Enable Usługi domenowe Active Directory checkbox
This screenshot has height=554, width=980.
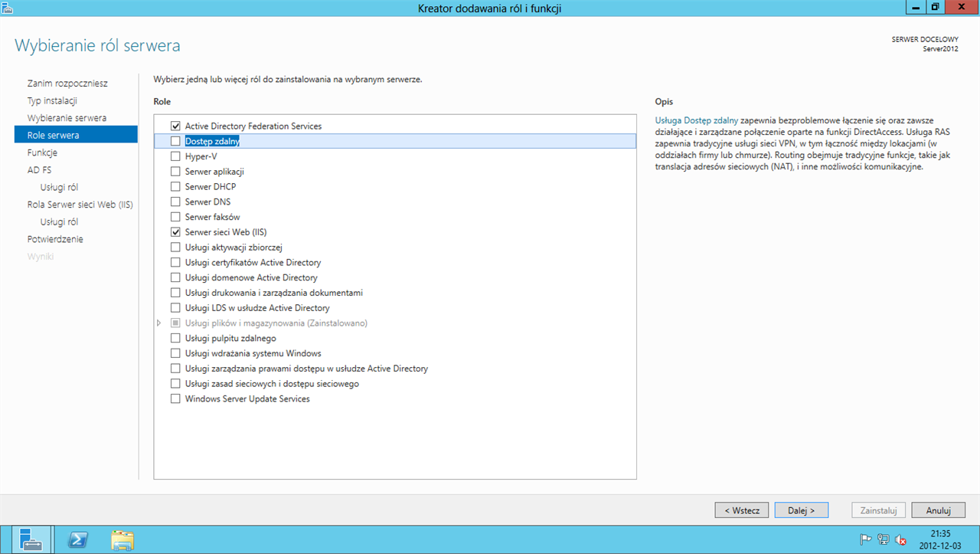[175, 277]
